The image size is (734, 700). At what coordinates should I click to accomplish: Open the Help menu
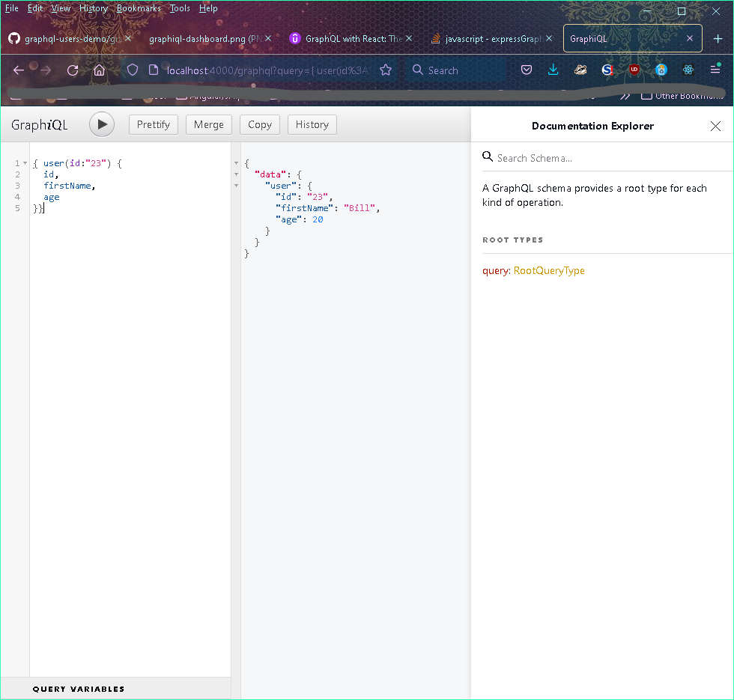(x=208, y=8)
